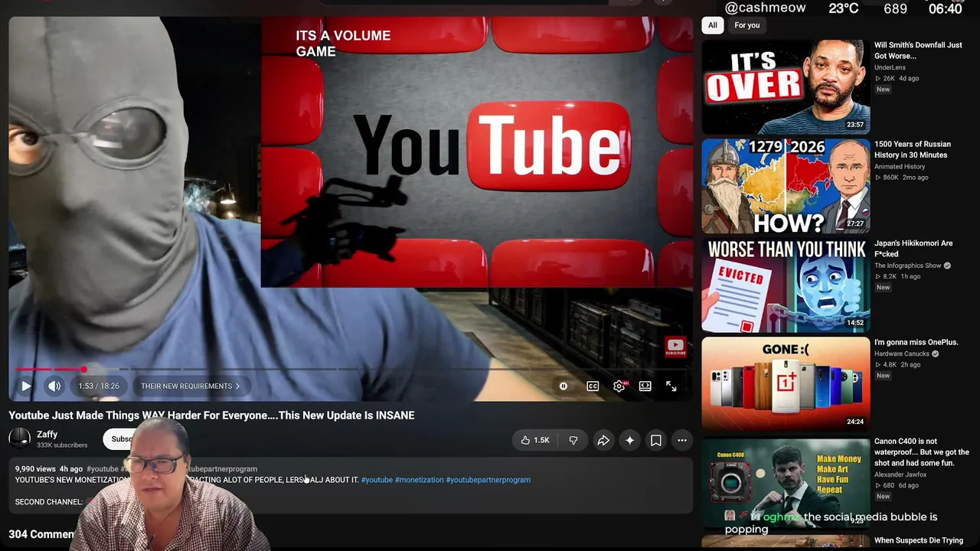980x551 pixels.
Task: Switch to theater mode
Action: tap(645, 386)
